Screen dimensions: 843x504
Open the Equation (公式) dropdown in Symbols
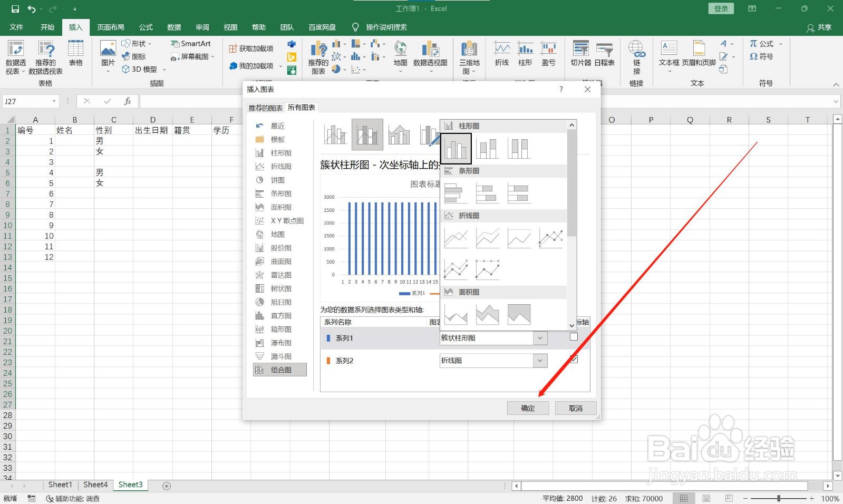(x=781, y=44)
